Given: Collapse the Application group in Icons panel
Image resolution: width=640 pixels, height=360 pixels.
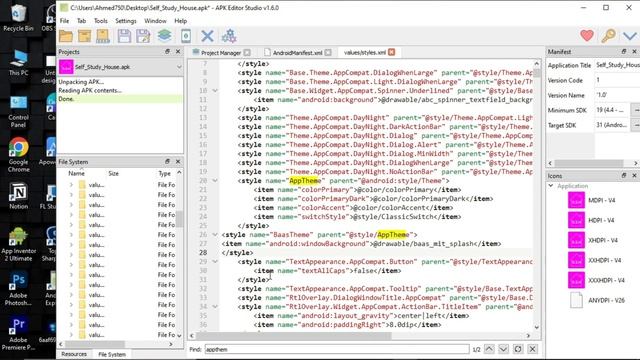Looking at the screenshot, I should 551,186.
